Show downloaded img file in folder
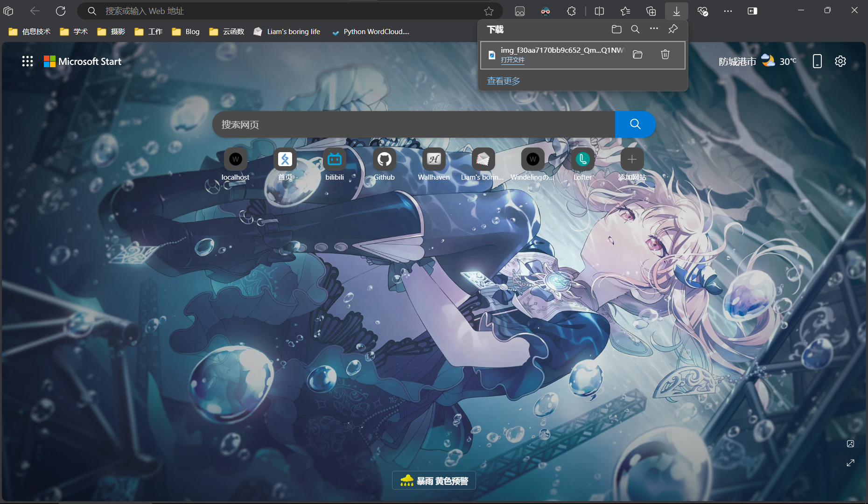This screenshot has width=868, height=504. coord(637,55)
